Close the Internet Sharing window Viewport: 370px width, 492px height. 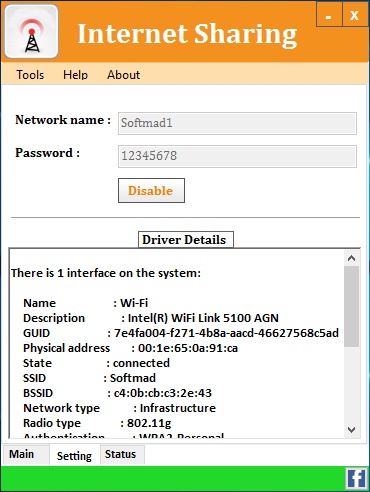pyautogui.click(x=354, y=15)
